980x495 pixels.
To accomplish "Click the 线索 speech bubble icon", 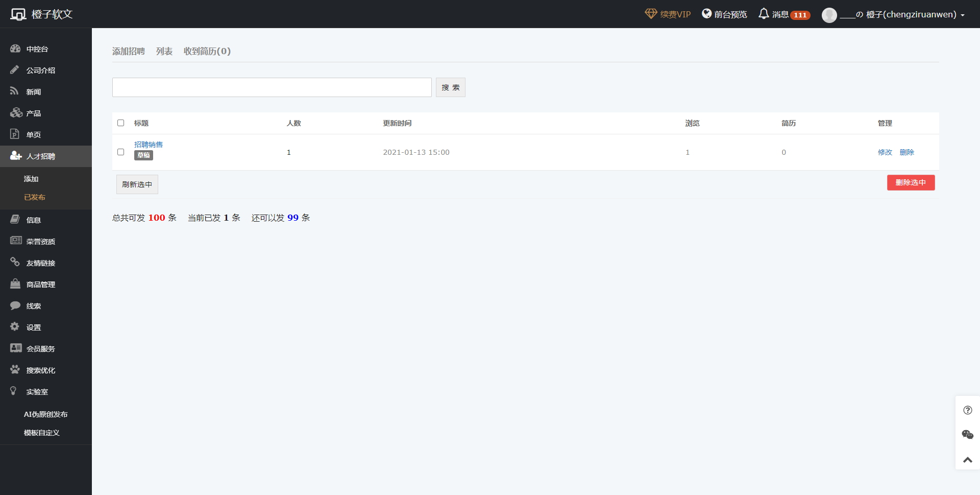I will click(15, 305).
